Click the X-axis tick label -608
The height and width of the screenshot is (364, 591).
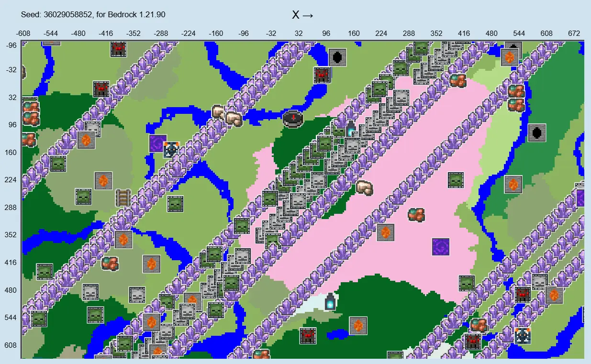[x=24, y=33]
